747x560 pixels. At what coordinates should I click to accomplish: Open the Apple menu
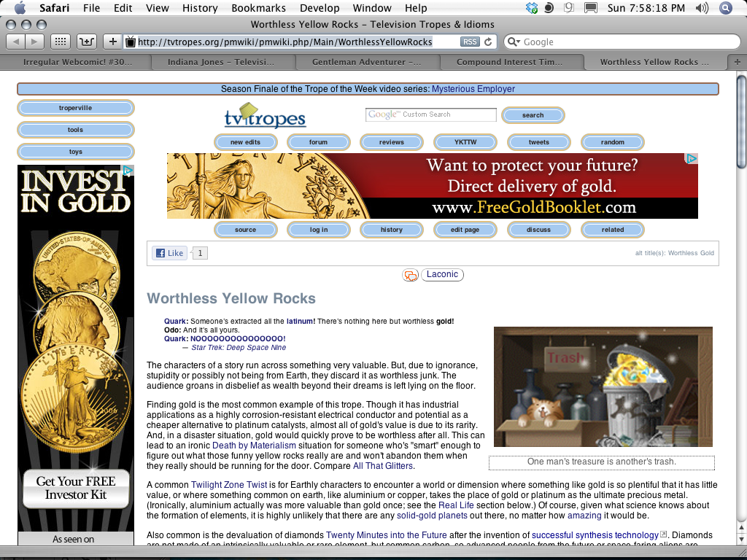pos(20,7)
